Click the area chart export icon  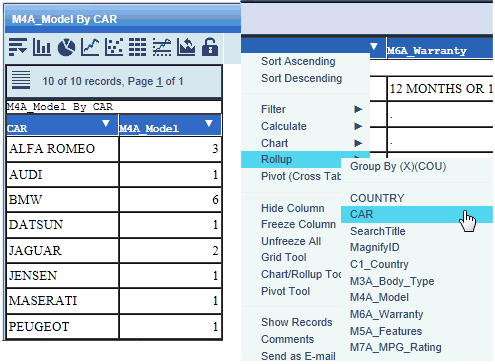[186, 47]
